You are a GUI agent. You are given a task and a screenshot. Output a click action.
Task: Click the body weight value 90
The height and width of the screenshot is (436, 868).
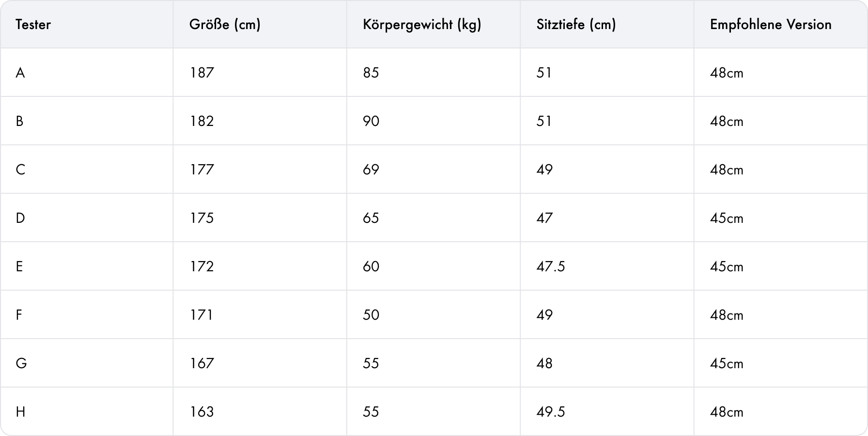click(371, 121)
